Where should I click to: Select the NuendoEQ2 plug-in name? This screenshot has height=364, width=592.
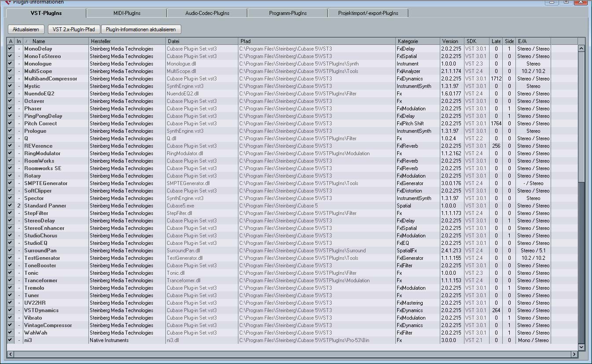[x=39, y=94]
